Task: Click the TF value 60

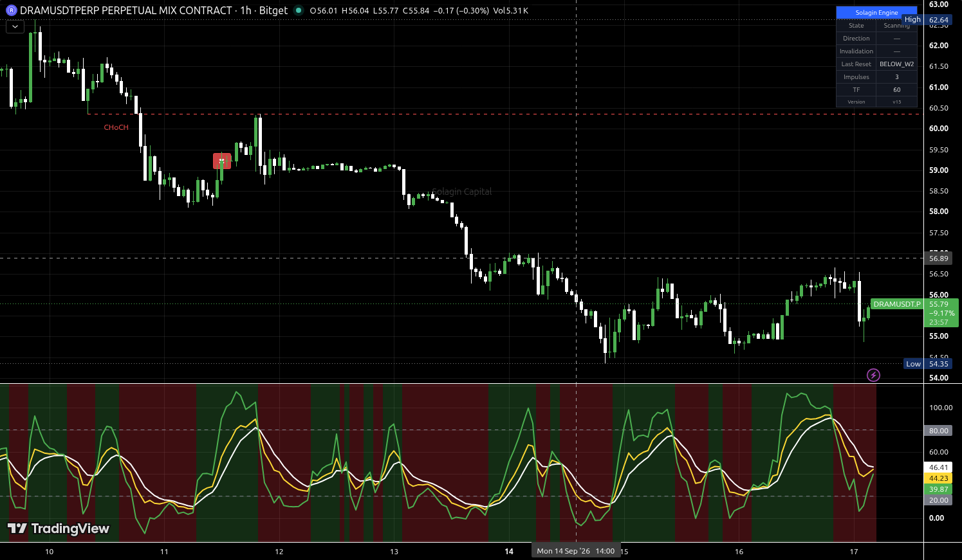Action: coord(896,90)
